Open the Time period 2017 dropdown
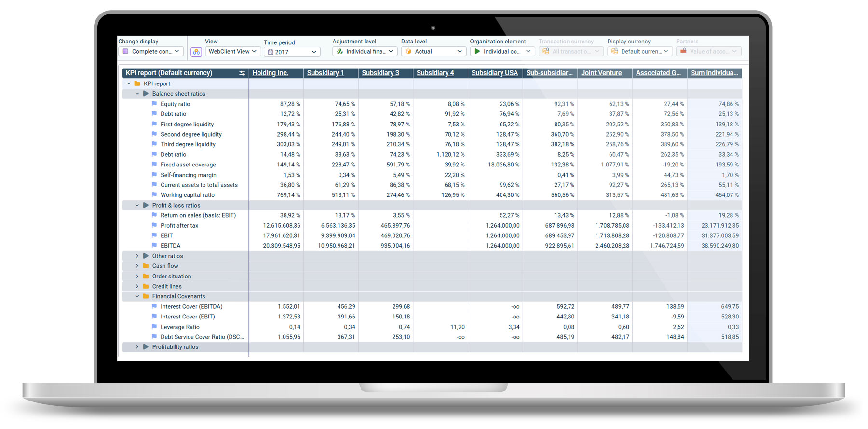 292,52
